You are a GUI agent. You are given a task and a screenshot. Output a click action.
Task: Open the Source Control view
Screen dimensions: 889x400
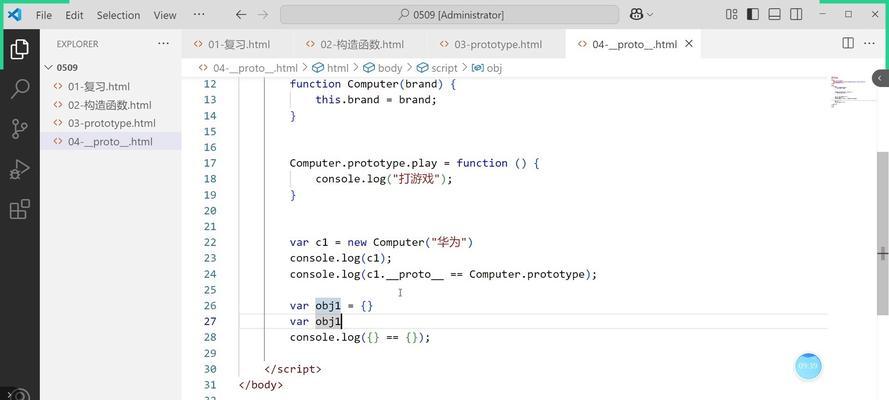click(19, 129)
